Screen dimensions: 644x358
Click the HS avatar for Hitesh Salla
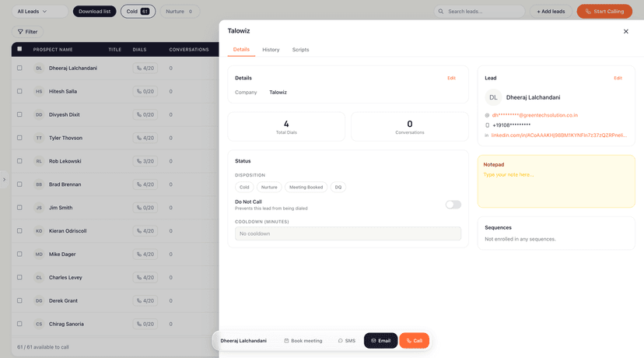point(39,91)
